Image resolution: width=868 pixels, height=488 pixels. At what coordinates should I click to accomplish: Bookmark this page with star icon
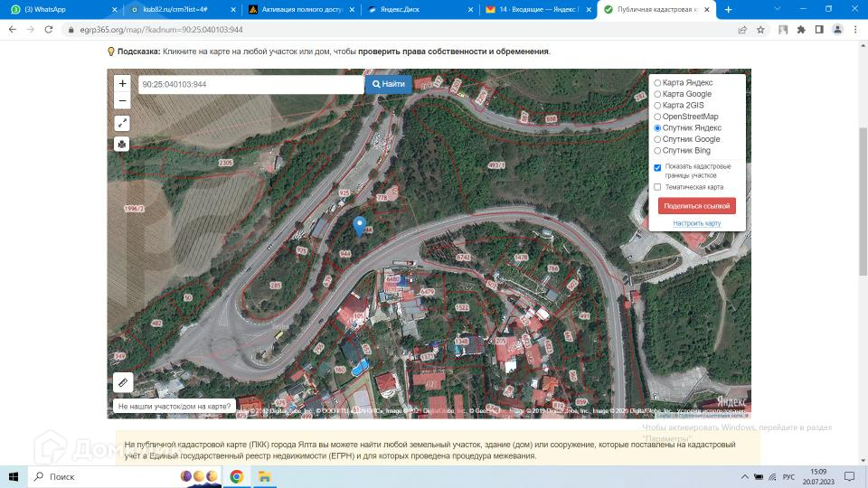click(x=760, y=29)
